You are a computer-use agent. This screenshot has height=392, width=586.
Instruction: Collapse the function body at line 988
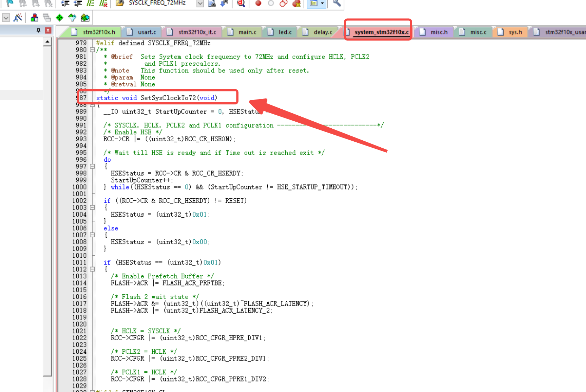pos(92,105)
